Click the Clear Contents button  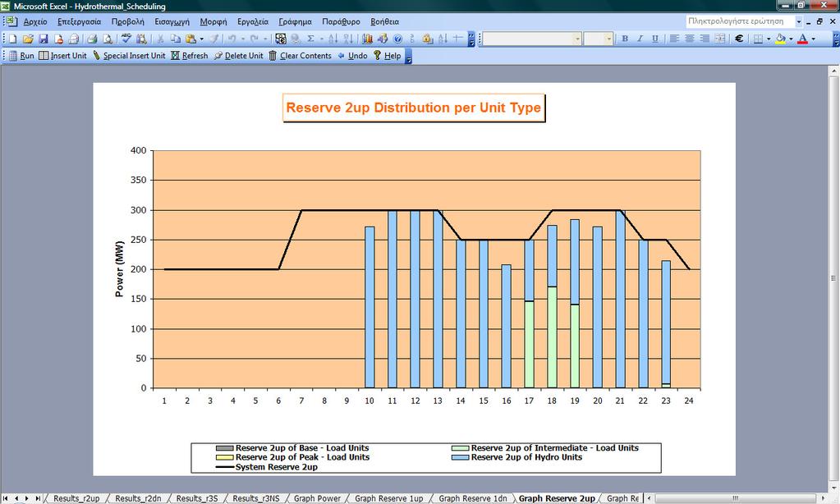pos(300,56)
